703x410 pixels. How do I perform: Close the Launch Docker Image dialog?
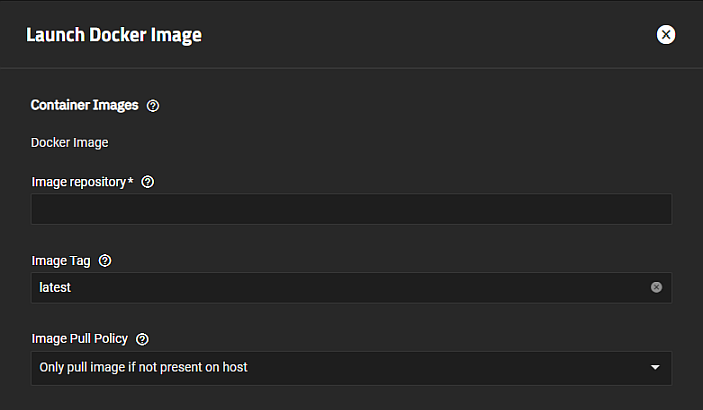[x=666, y=35]
